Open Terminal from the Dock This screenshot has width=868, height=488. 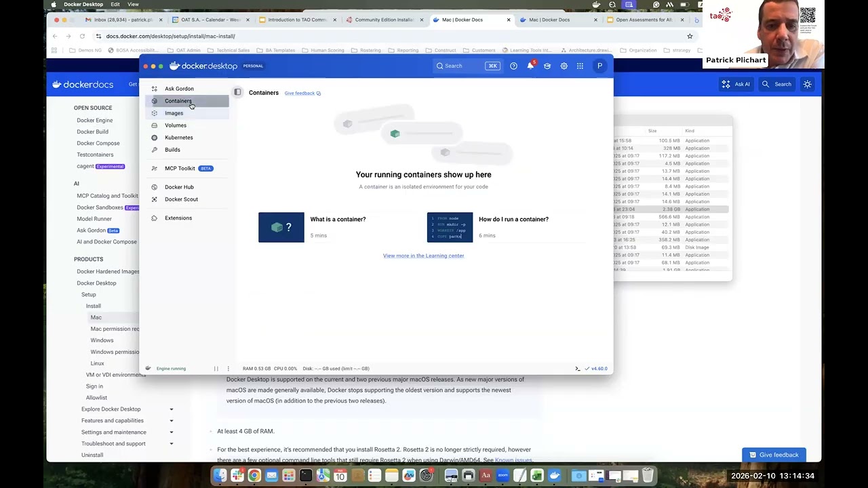306,476
